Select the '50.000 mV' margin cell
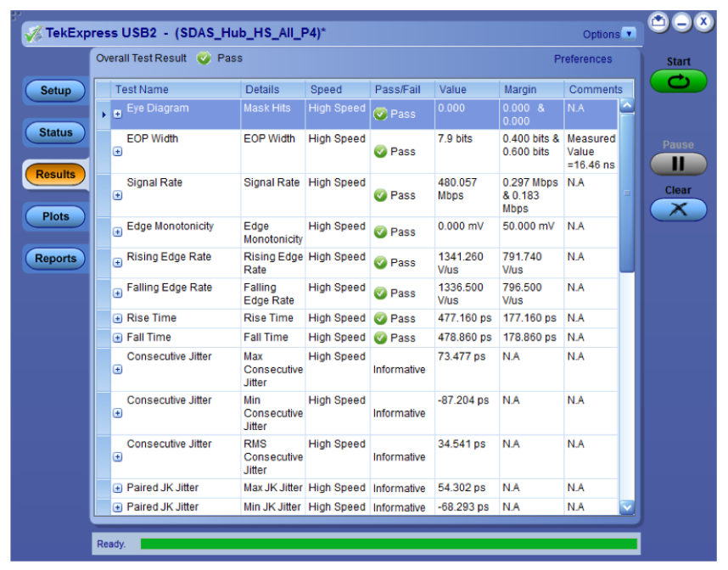This screenshot has height=570, width=728. pyautogui.click(x=531, y=232)
